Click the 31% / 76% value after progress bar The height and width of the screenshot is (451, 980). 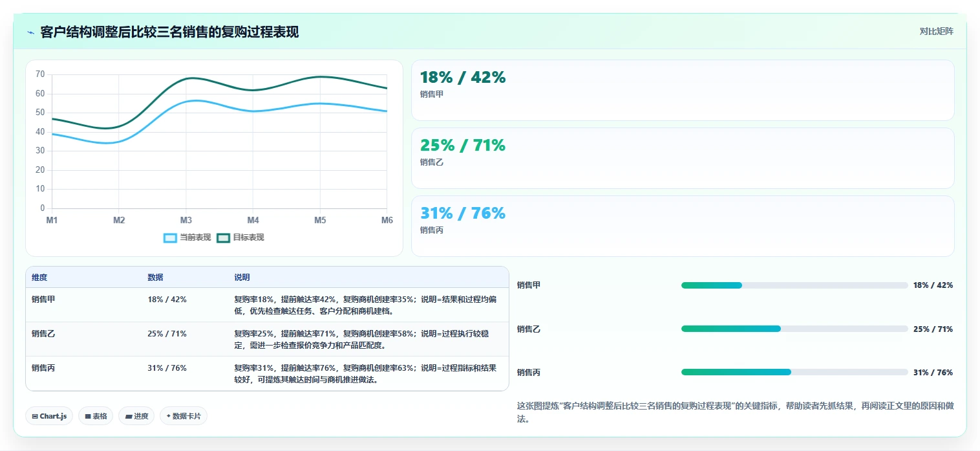[933, 372]
